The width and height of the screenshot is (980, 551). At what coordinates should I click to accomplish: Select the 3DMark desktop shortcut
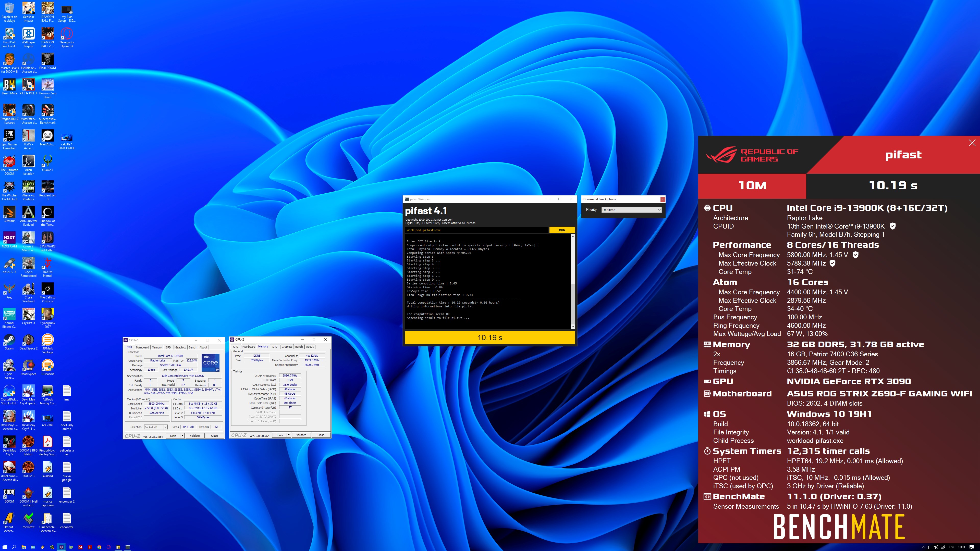pos(9,215)
